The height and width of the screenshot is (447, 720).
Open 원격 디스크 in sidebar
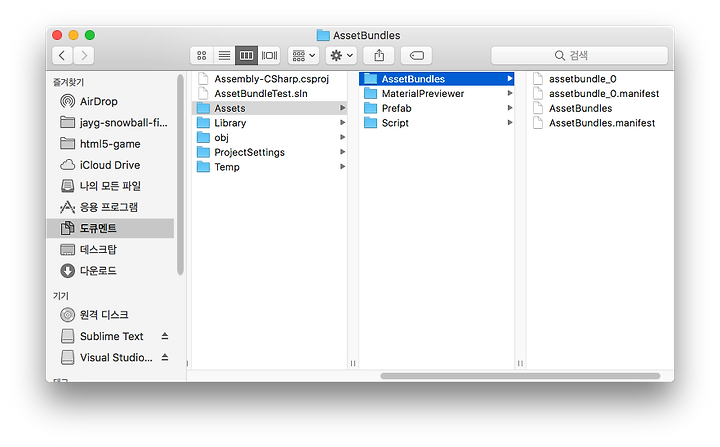point(110,314)
